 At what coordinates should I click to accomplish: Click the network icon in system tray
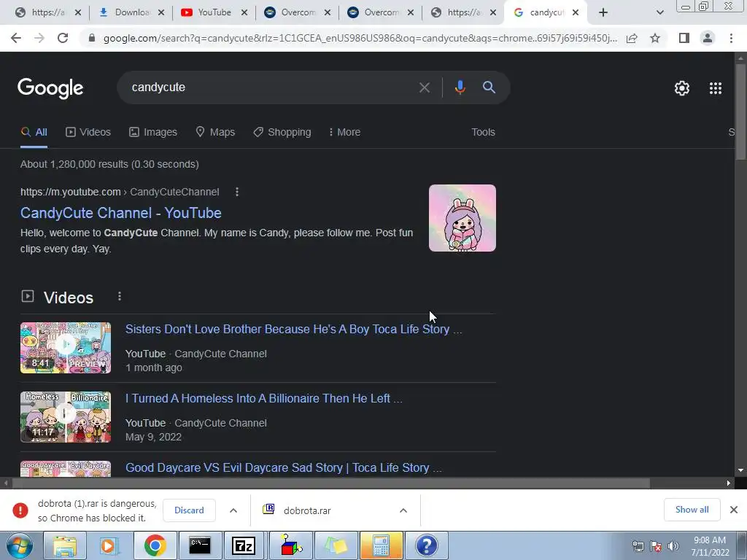click(x=638, y=546)
